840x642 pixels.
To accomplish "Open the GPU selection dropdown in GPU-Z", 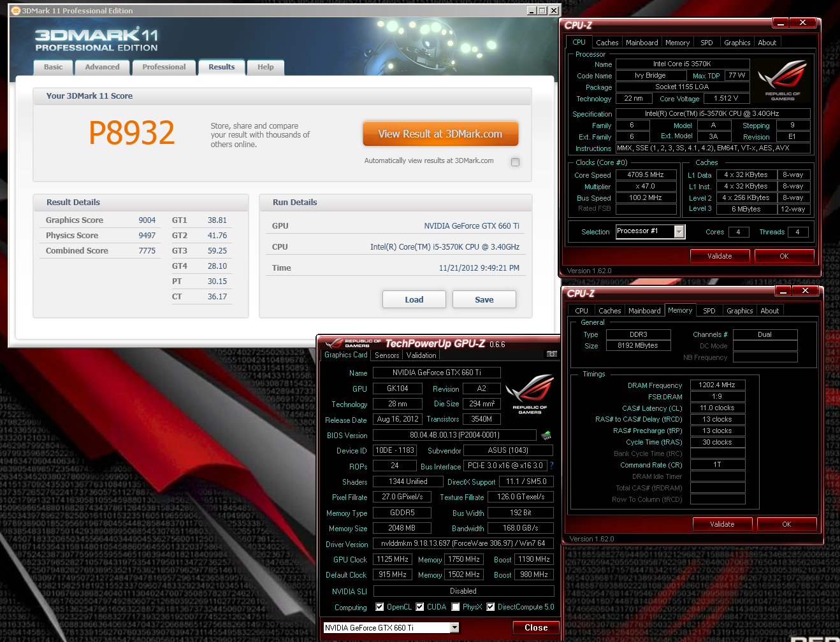I will click(x=454, y=628).
